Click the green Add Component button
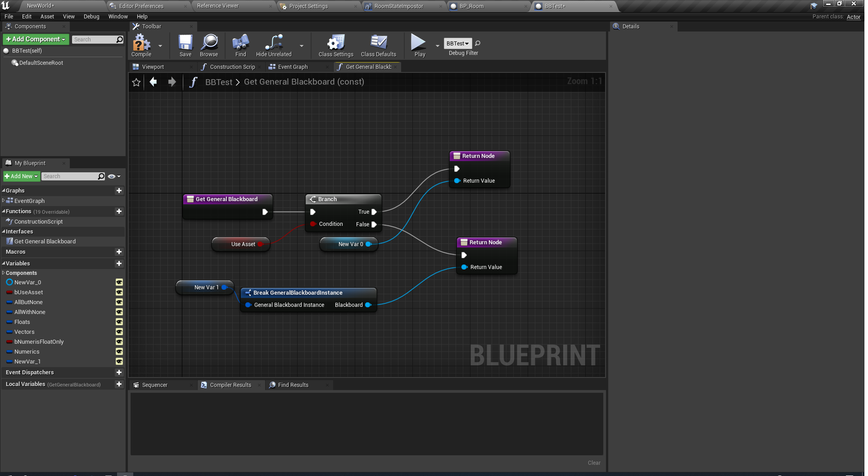Screen dimensions: 868x476 [36, 40]
